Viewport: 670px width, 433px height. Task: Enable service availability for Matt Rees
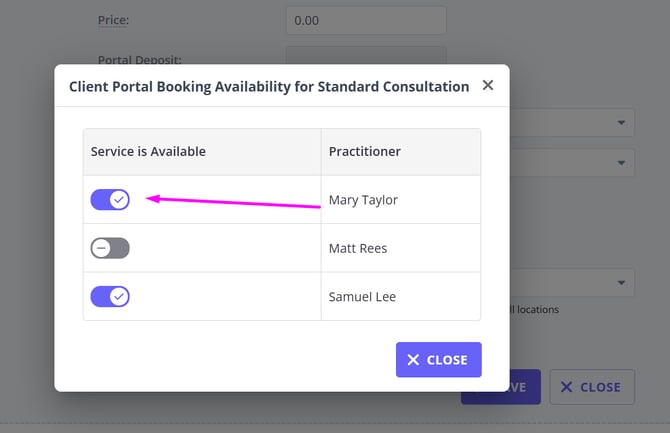click(x=110, y=248)
